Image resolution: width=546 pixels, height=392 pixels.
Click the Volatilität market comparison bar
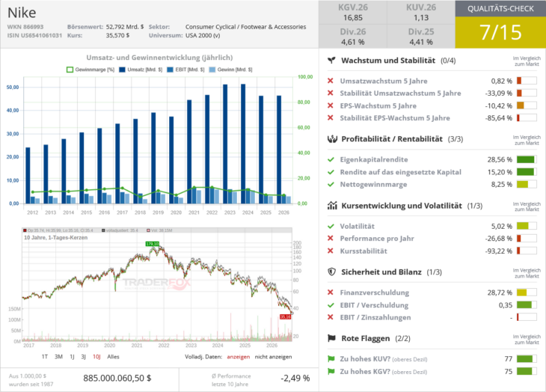527,226
